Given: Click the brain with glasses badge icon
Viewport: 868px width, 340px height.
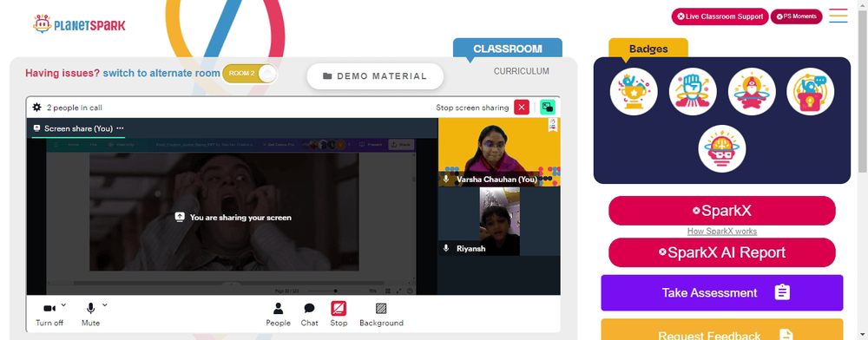Looking at the screenshot, I should click(x=722, y=148).
